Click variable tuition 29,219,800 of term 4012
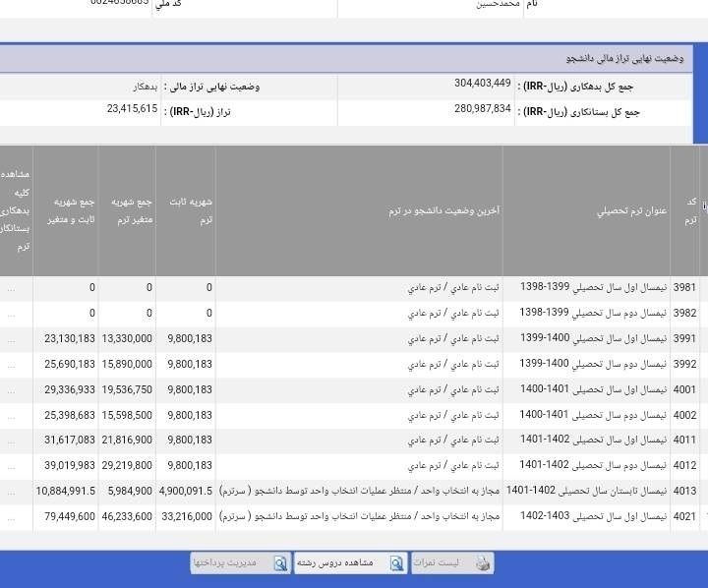The width and height of the screenshot is (708, 588). point(127,465)
